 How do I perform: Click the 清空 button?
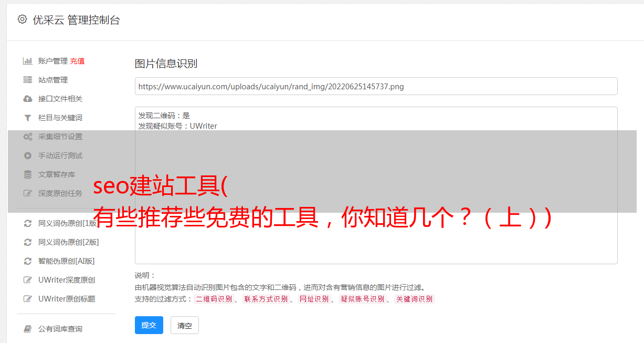[x=185, y=325]
